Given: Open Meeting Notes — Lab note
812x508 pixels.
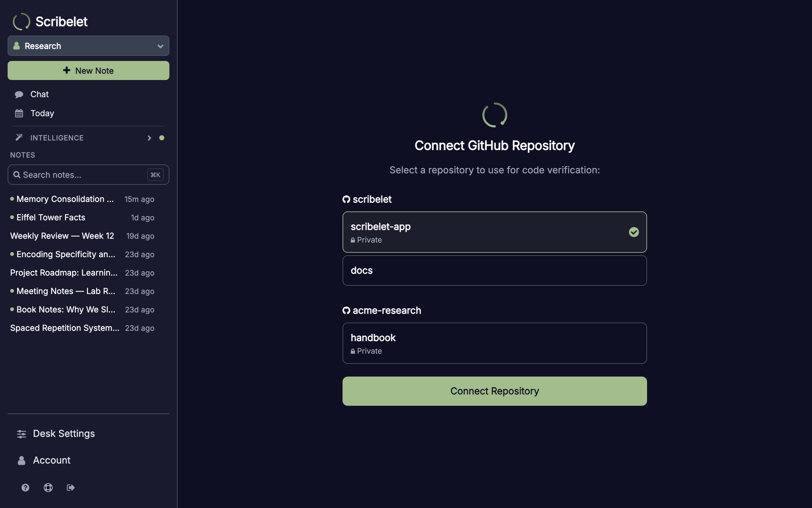Looking at the screenshot, I should tap(82, 291).
